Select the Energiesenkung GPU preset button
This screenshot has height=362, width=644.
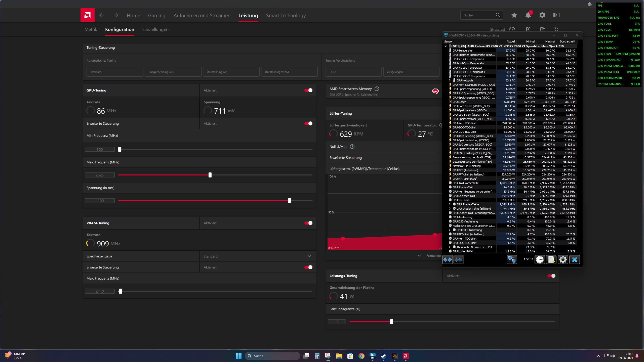coord(173,72)
